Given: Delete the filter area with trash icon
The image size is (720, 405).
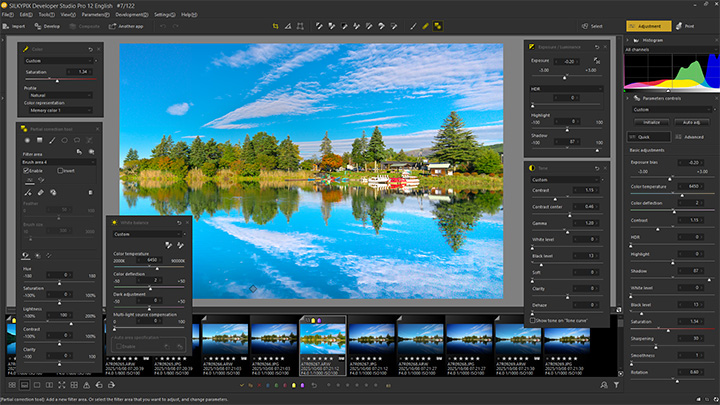Looking at the screenshot, I should pos(91,192).
